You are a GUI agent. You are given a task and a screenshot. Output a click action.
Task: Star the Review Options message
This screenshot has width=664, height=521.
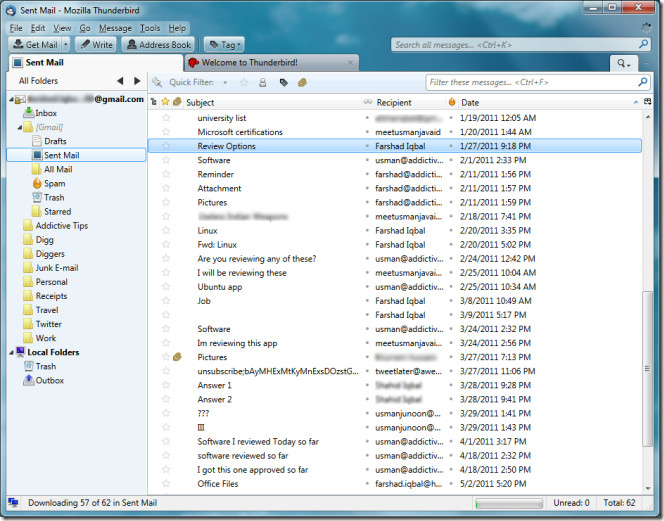(166, 146)
